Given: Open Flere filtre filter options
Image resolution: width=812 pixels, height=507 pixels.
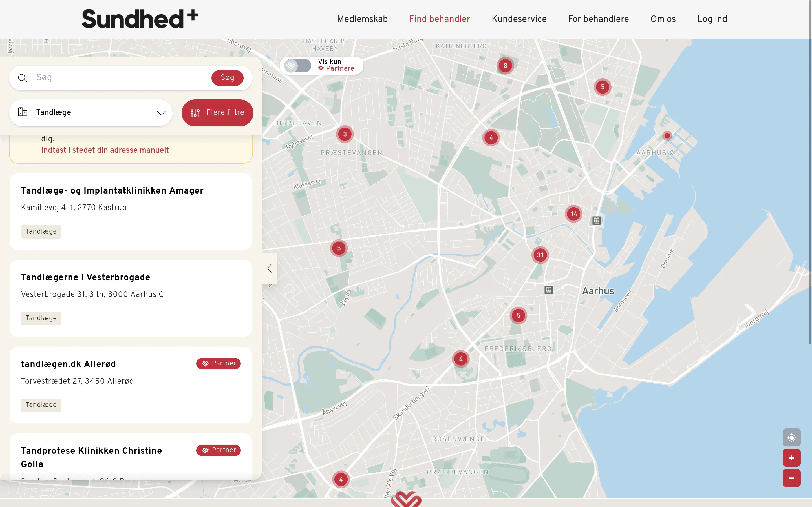Looking at the screenshot, I should tap(217, 113).
